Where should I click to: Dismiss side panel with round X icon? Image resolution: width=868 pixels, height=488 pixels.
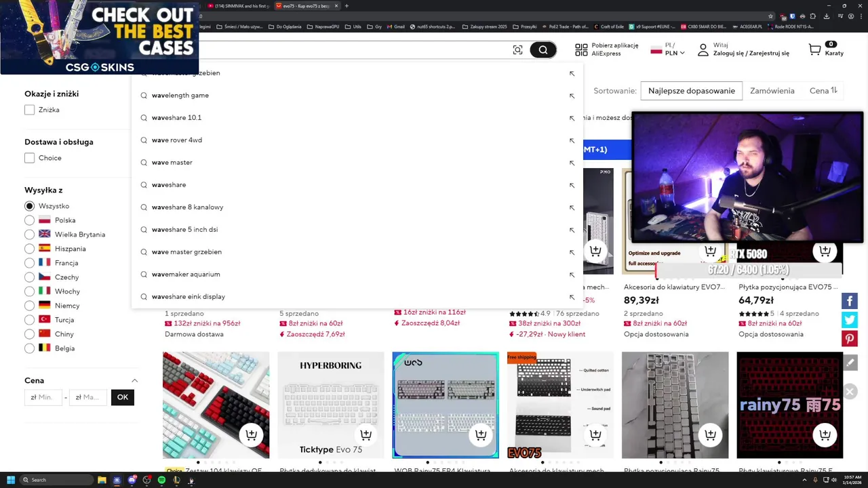[x=850, y=391]
